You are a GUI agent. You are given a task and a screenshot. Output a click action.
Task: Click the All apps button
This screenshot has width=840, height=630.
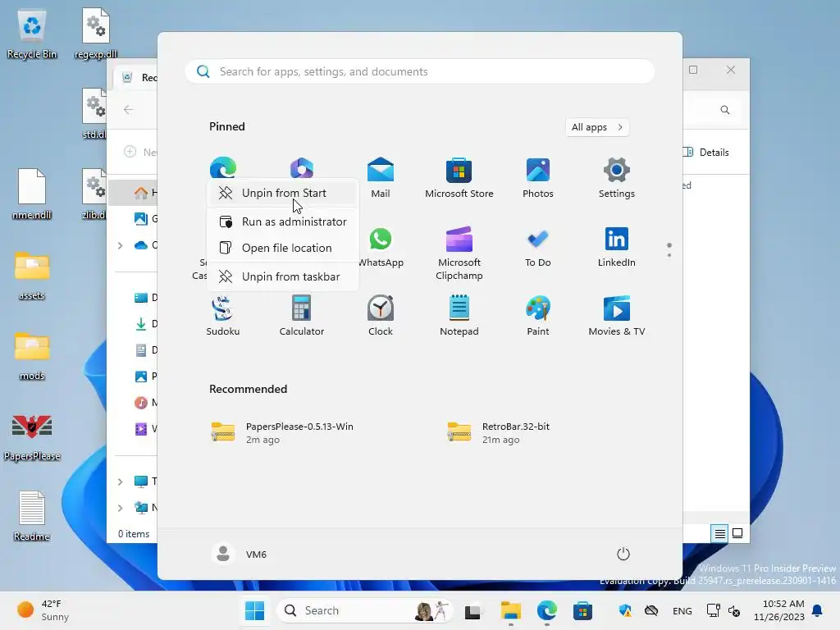[x=597, y=127]
